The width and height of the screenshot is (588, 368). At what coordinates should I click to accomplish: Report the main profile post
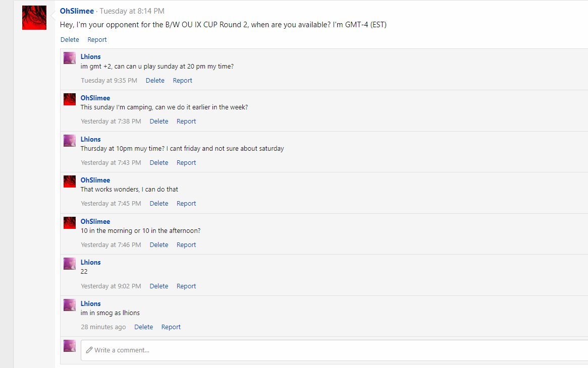pyautogui.click(x=97, y=40)
